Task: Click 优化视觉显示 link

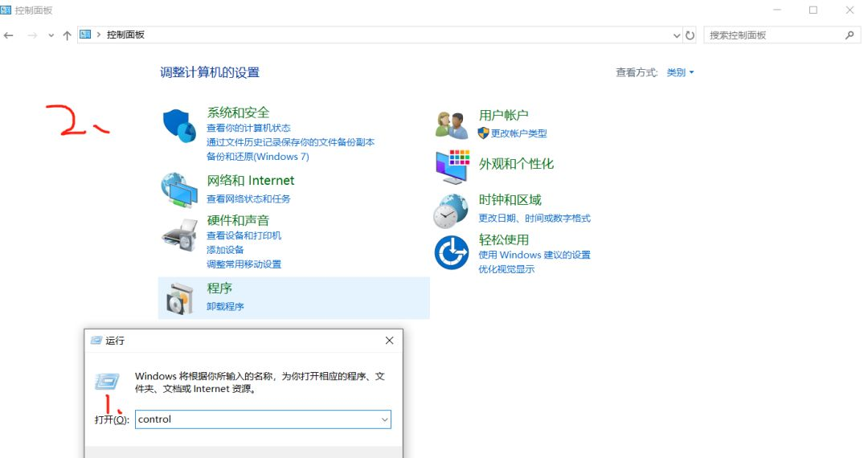Action: tap(506, 269)
